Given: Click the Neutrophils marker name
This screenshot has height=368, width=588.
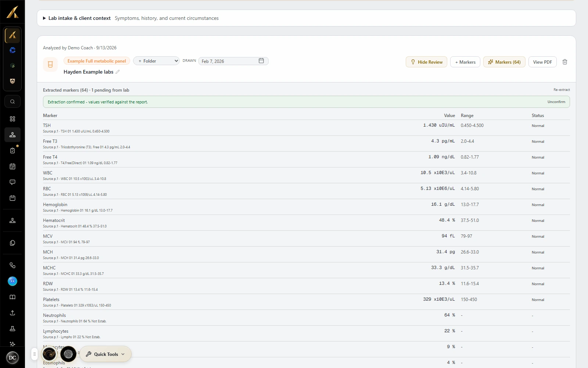Looking at the screenshot, I should pos(54,315).
